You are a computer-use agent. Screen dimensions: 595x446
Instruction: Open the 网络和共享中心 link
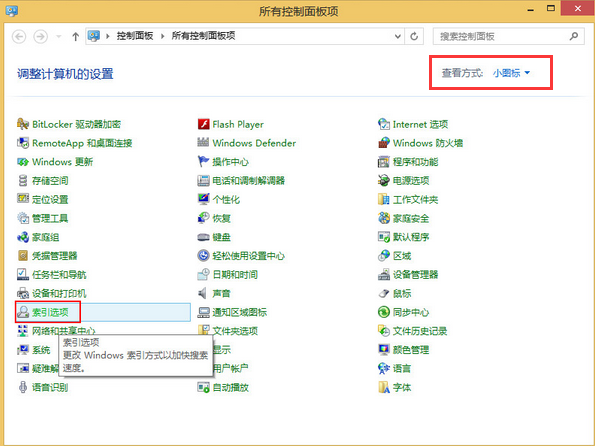click(x=63, y=331)
